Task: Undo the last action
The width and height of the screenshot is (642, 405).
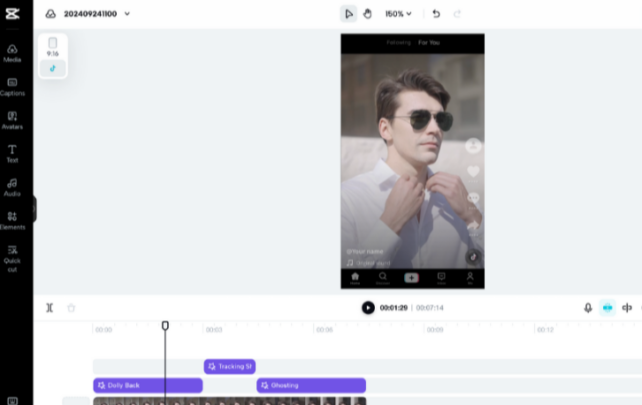Action: pyautogui.click(x=436, y=14)
